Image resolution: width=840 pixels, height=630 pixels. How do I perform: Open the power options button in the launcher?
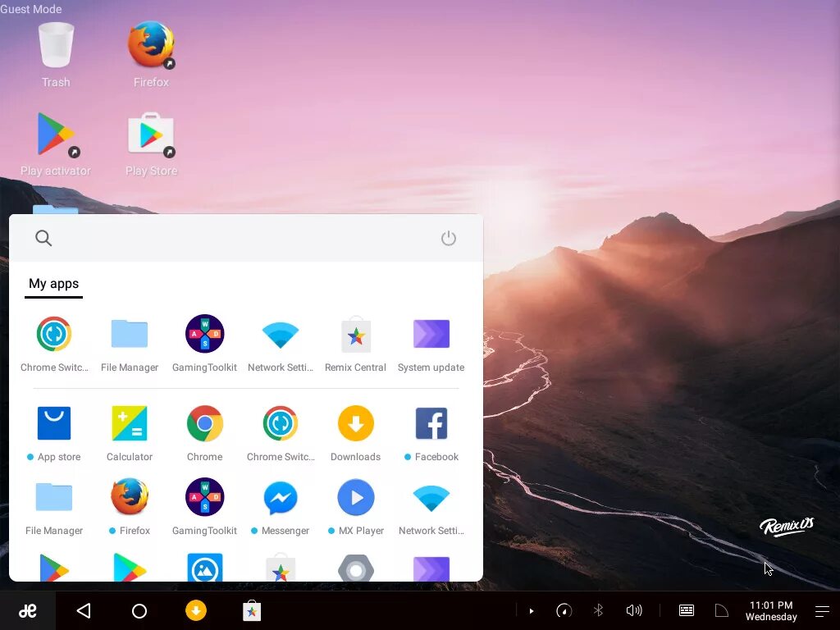(449, 239)
